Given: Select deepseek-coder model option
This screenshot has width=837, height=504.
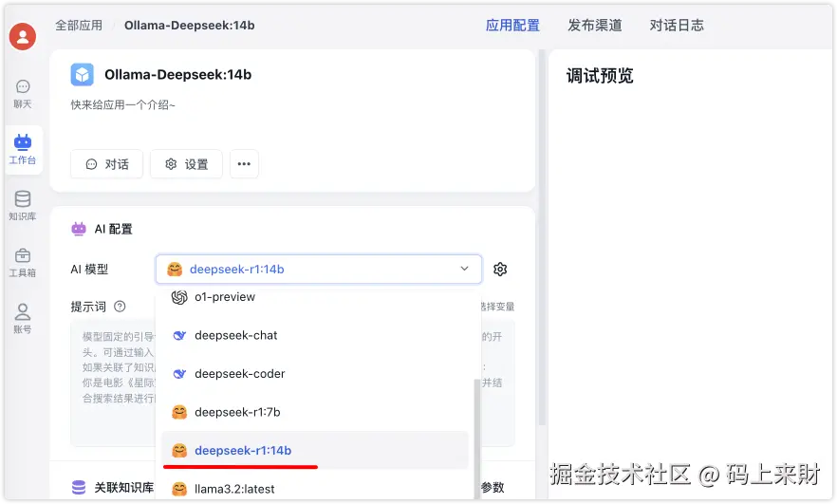Looking at the screenshot, I should (315, 374).
